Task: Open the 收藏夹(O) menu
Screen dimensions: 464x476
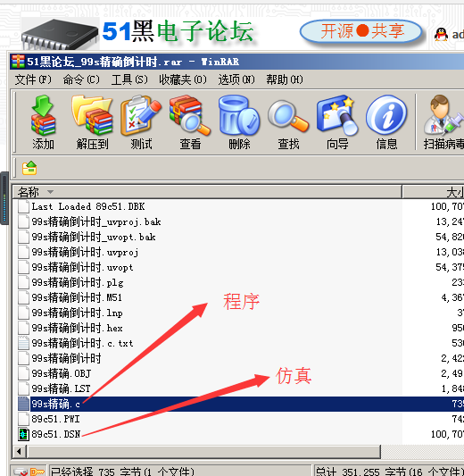Action: point(183,79)
